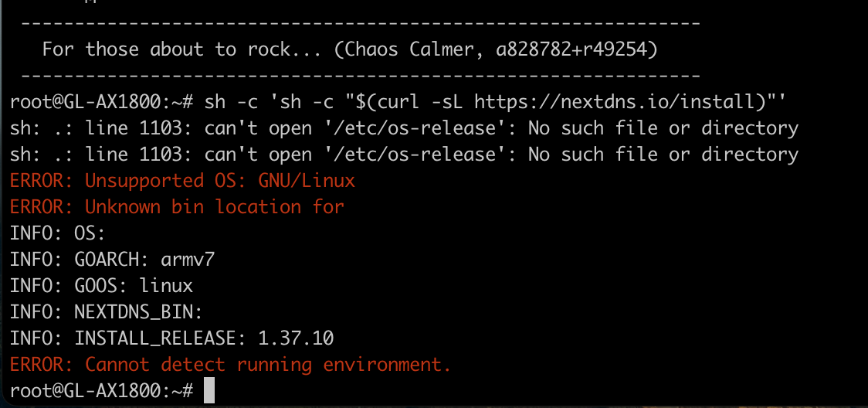Click the first root@GL-AX1800 prompt with command

pos(398,102)
